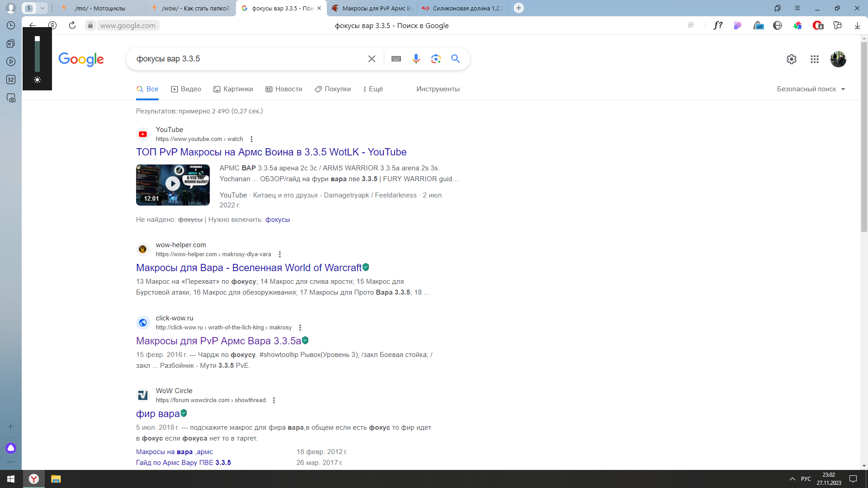Open the on-screen keyboard icon in search box
This screenshot has height=488, width=868.
pos(396,59)
